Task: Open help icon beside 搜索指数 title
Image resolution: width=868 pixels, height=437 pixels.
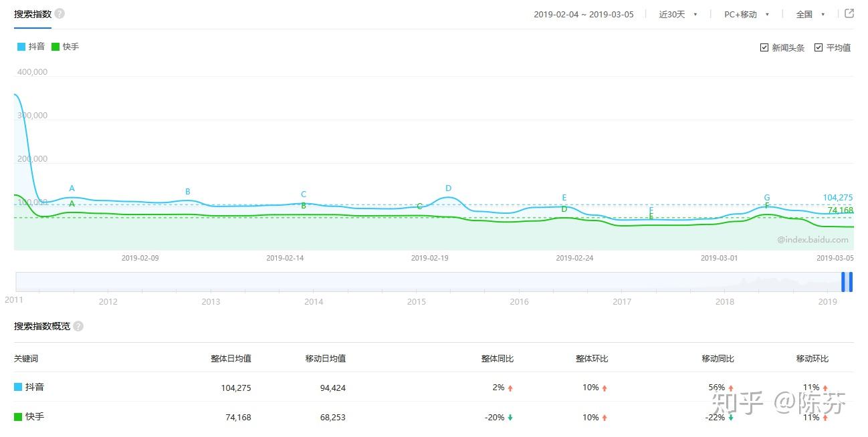Action: point(60,13)
